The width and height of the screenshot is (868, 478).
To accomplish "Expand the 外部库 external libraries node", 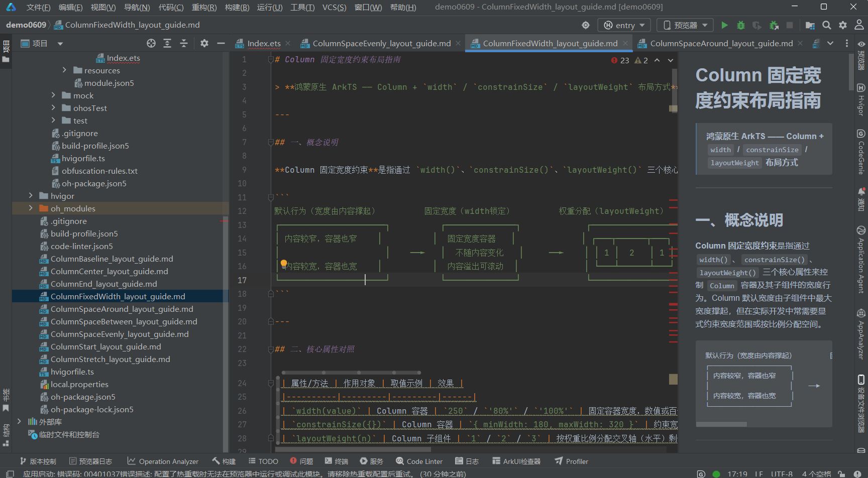I will tap(19, 422).
